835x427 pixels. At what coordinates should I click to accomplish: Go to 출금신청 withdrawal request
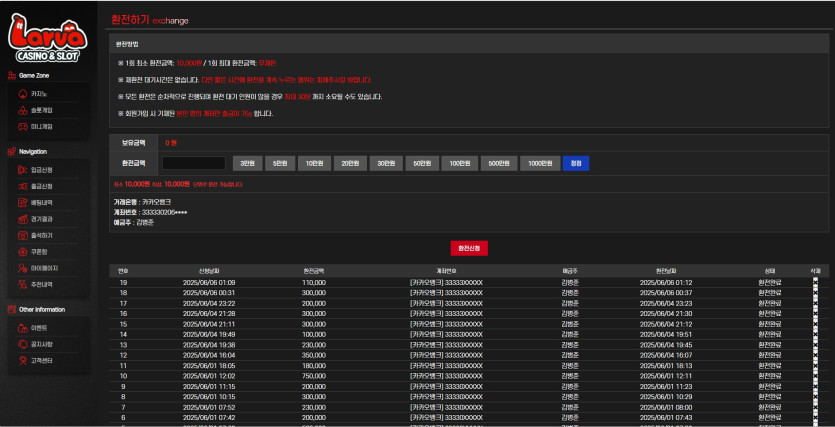42,186
